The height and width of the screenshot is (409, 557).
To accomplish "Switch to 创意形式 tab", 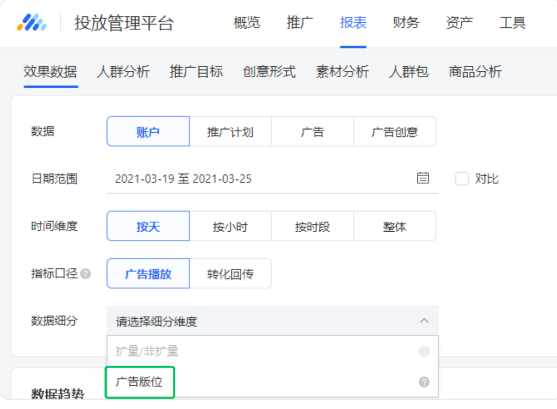I will 269,71.
